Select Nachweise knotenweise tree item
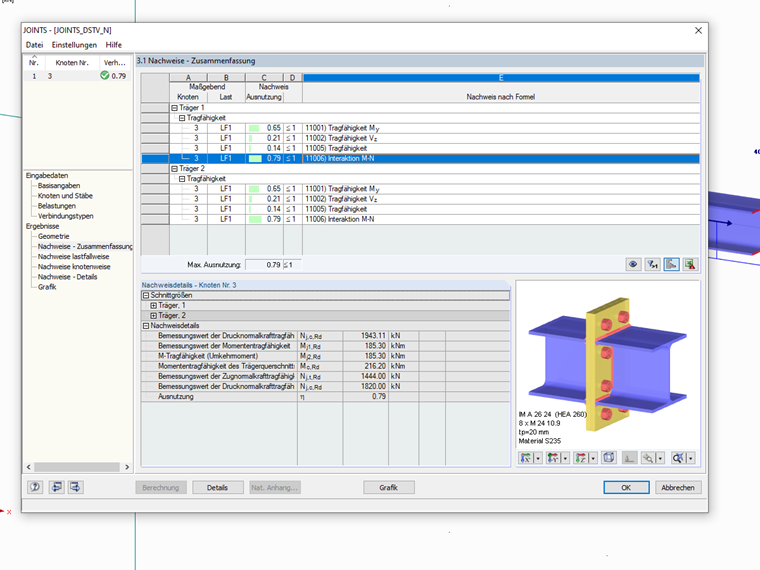 tap(74, 267)
